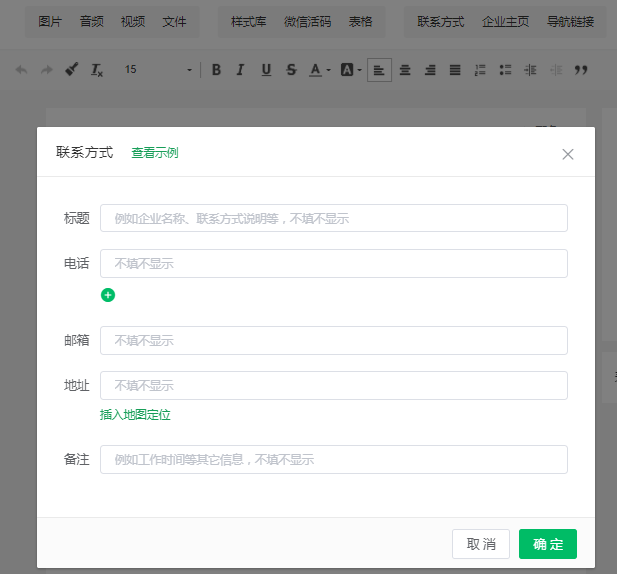Expand the font color dropdown arrow
Viewport: 617px width, 574px height.
point(329,70)
